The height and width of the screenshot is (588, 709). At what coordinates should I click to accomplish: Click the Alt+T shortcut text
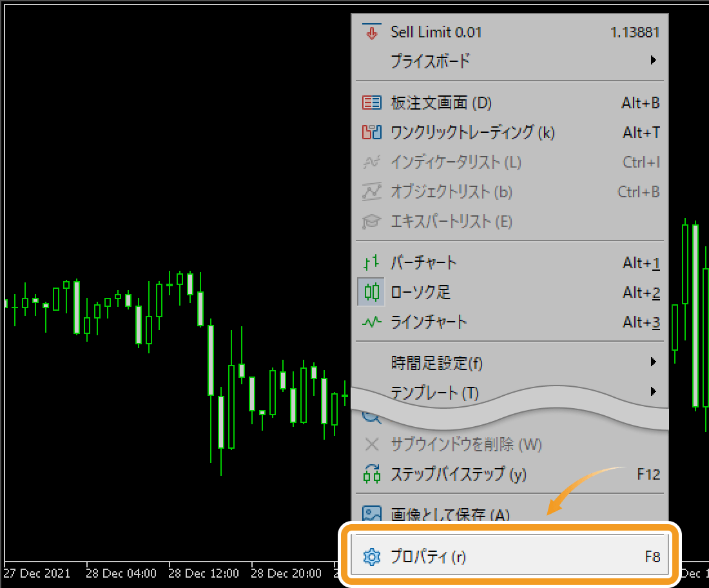(641, 133)
